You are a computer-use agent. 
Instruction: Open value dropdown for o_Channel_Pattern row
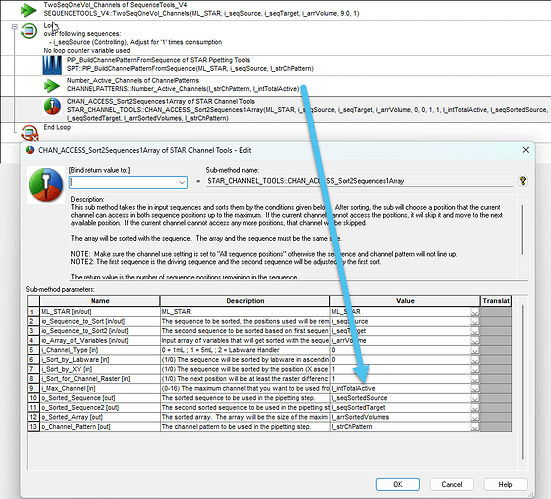tap(474, 427)
